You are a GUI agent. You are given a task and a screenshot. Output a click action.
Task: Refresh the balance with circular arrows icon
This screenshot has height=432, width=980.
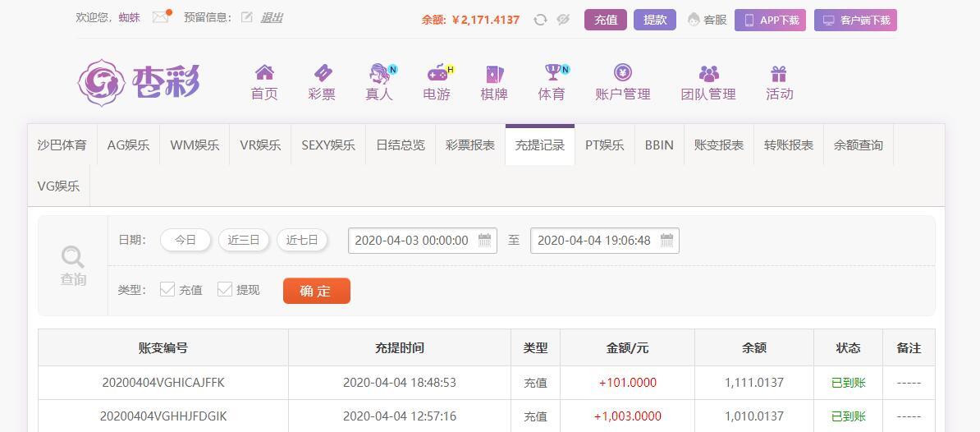pos(541,20)
